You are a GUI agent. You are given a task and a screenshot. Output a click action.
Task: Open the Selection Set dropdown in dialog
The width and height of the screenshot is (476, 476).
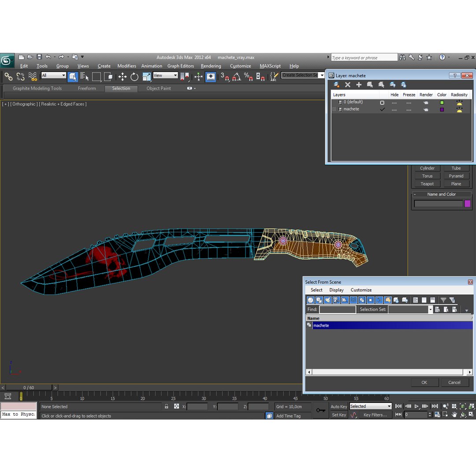pyautogui.click(x=430, y=309)
